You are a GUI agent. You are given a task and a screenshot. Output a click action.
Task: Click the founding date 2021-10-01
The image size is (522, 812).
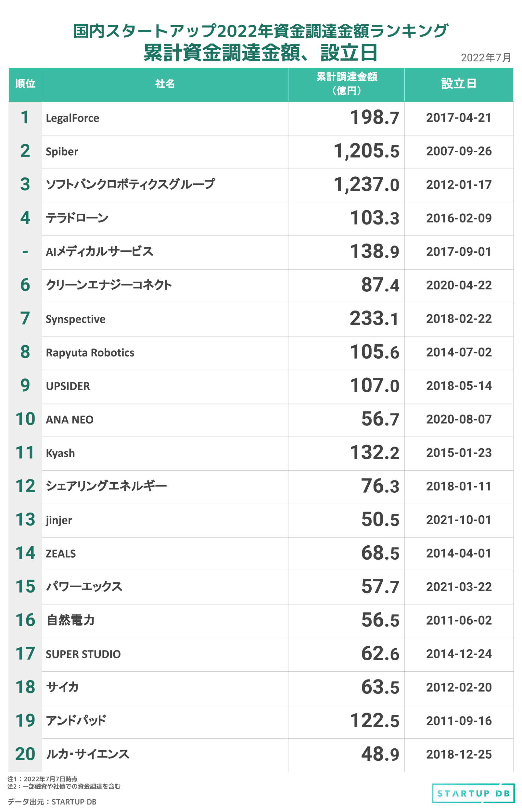(x=459, y=520)
